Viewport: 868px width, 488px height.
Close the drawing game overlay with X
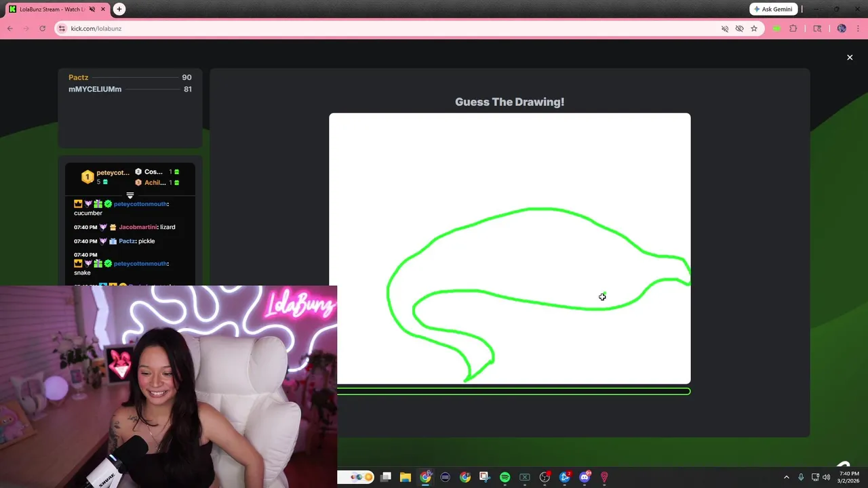click(x=850, y=58)
